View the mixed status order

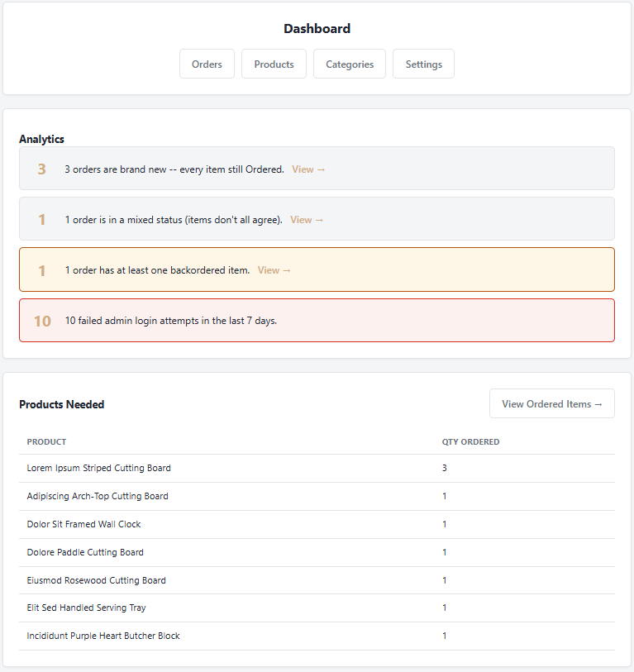click(307, 220)
